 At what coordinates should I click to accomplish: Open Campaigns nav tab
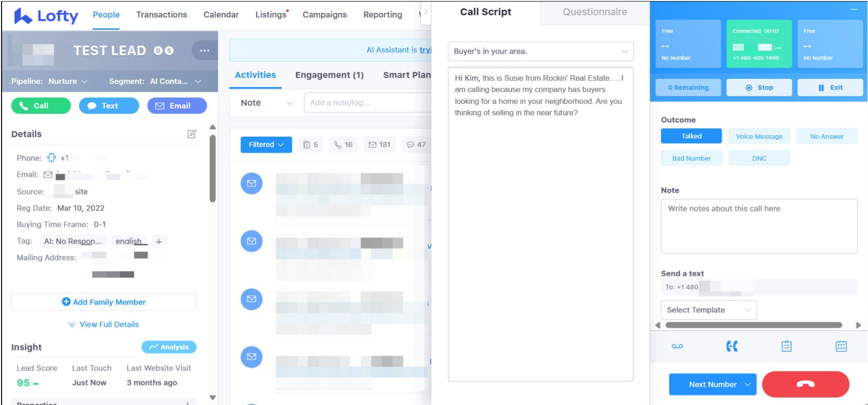point(324,15)
